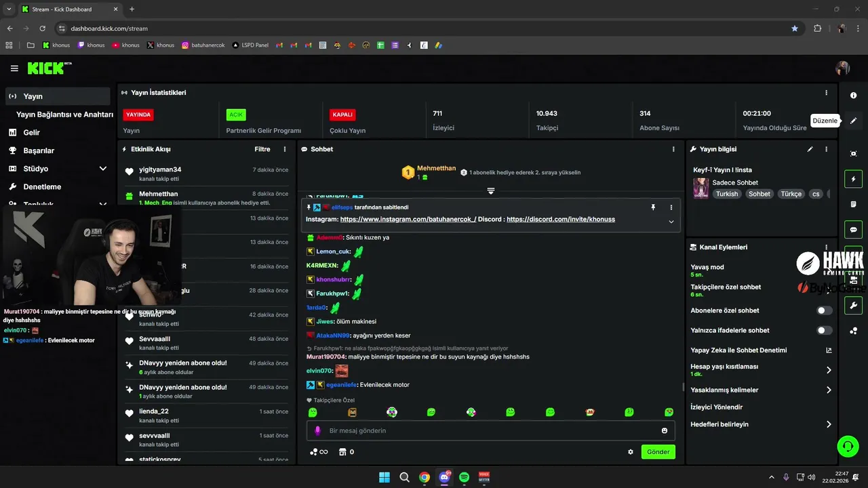This screenshot has width=868, height=488.
Task: Collapse the chat leaderboard handle below Mehmetthan
Action: (x=491, y=191)
